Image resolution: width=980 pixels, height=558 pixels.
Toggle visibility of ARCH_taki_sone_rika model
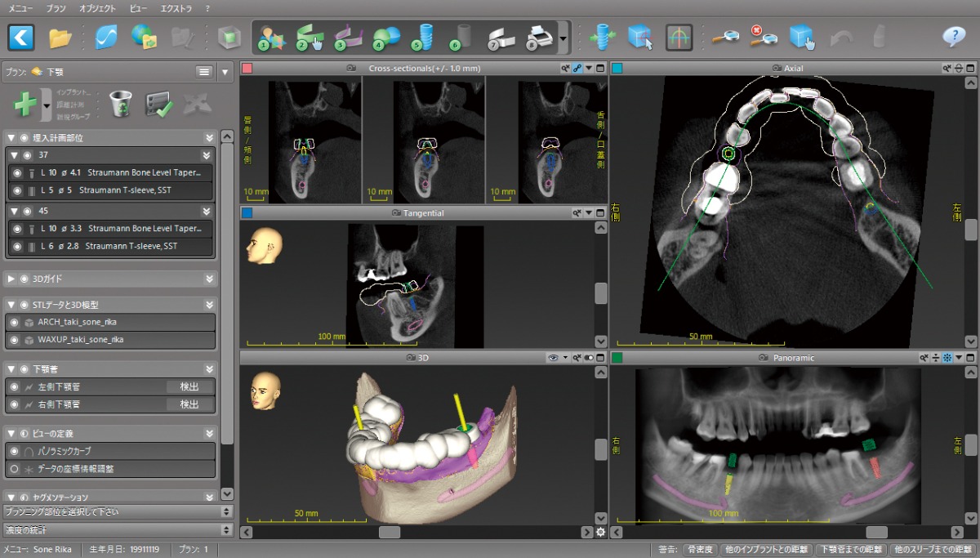16,322
